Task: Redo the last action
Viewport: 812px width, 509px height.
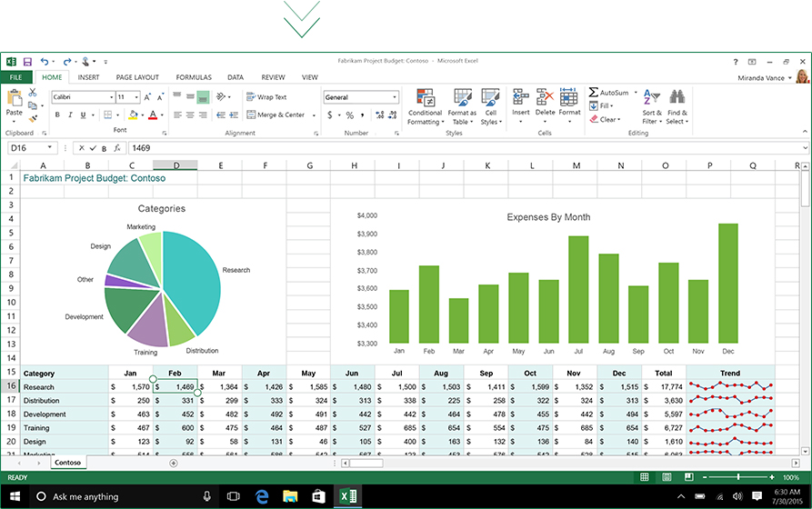Action: (x=66, y=62)
